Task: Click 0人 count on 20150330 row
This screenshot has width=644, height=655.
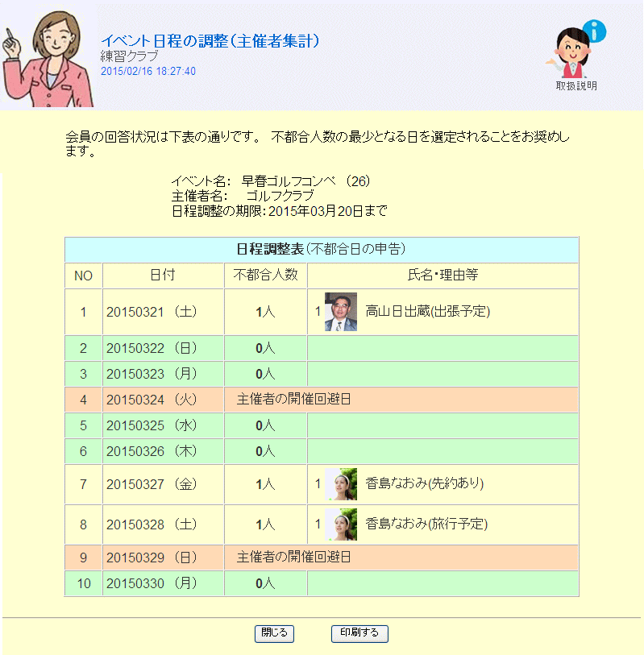Action: coord(265,583)
